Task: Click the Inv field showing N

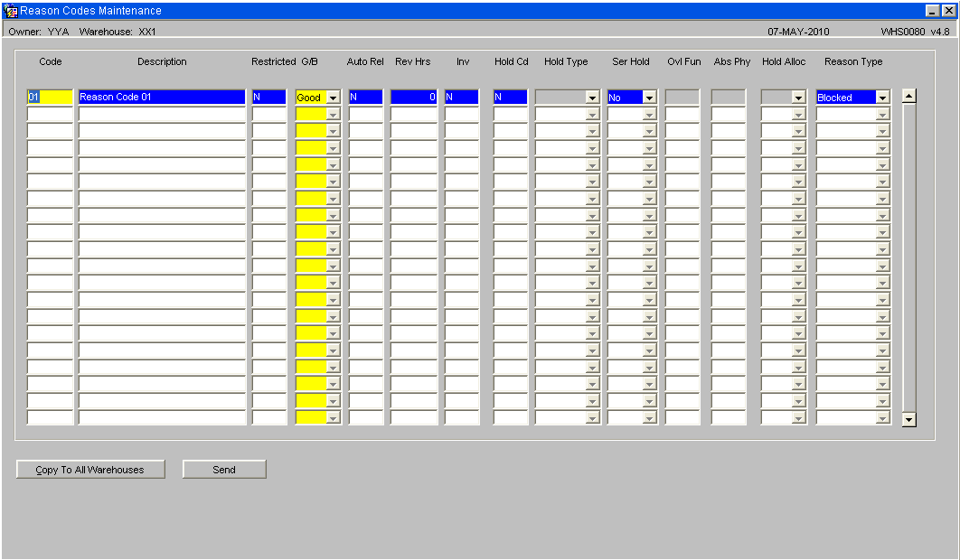Action: coord(462,97)
